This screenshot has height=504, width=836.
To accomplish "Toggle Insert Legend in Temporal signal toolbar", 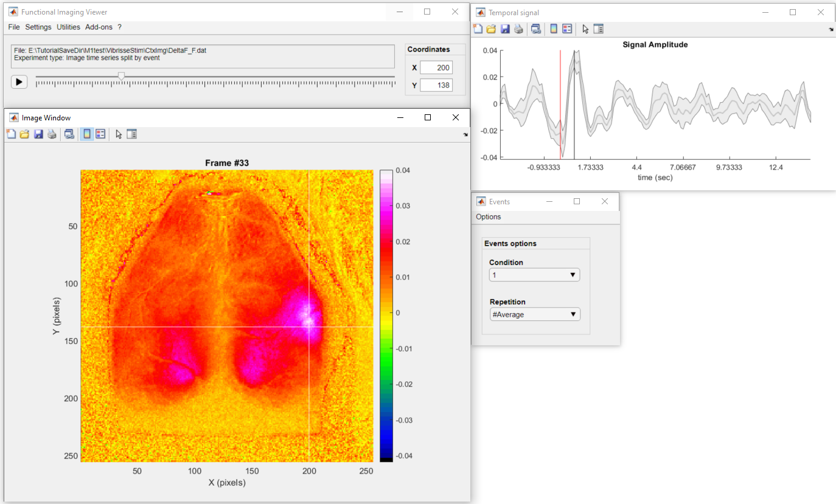I will (567, 29).
